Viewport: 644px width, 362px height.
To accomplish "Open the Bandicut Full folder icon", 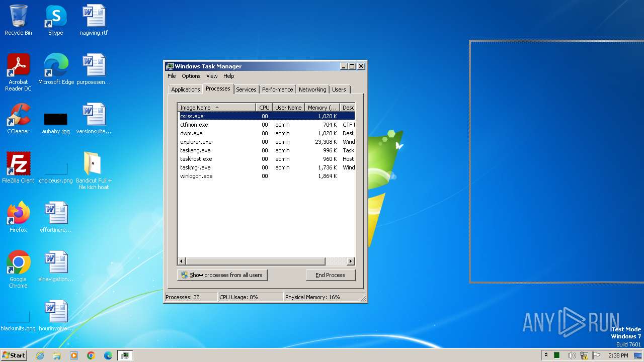I will 94,171.
